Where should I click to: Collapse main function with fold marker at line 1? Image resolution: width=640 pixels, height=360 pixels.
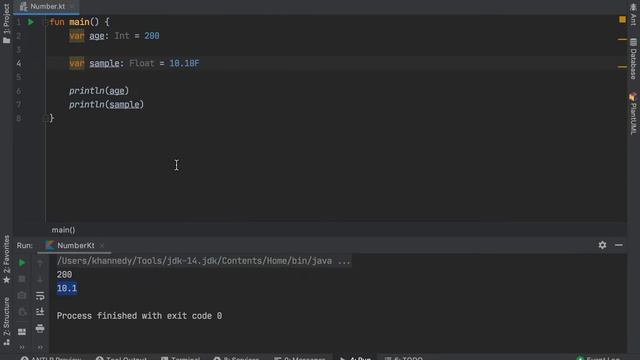coord(45,22)
